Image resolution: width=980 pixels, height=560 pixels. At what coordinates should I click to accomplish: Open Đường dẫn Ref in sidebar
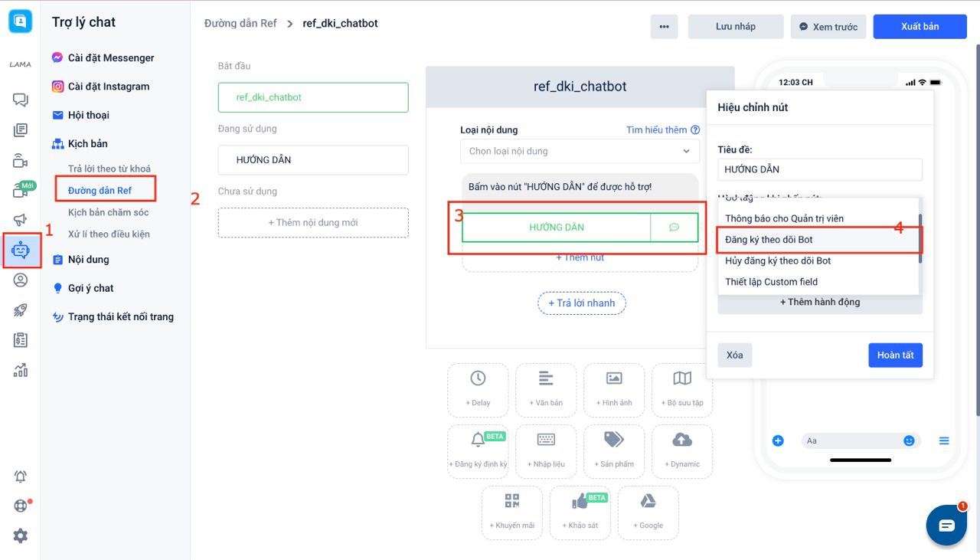click(x=100, y=190)
